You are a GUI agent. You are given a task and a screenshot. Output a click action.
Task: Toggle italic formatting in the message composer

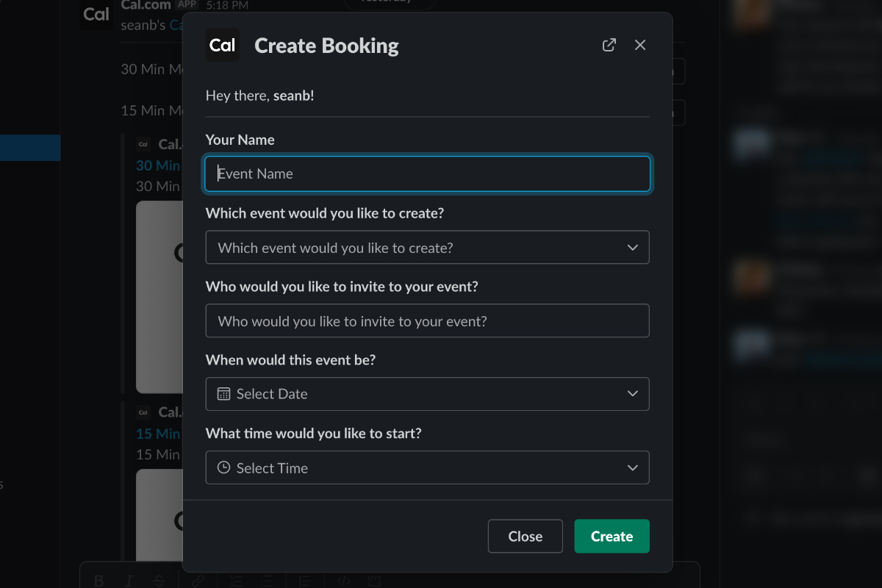click(129, 581)
